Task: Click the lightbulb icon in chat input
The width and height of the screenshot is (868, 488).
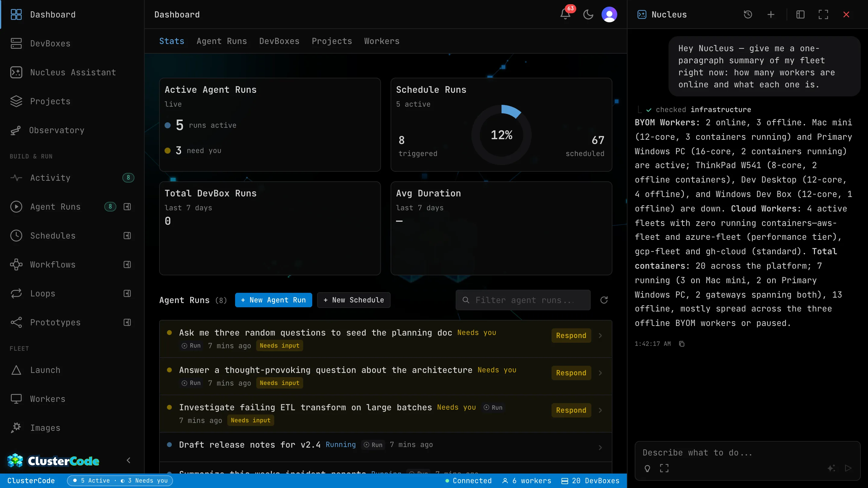Action: [647, 468]
